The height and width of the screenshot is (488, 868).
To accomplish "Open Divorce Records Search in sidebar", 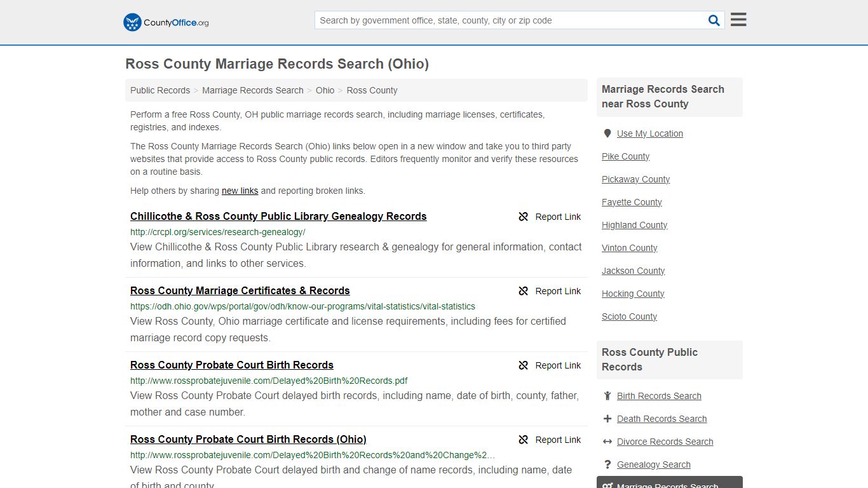I will (665, 442).
